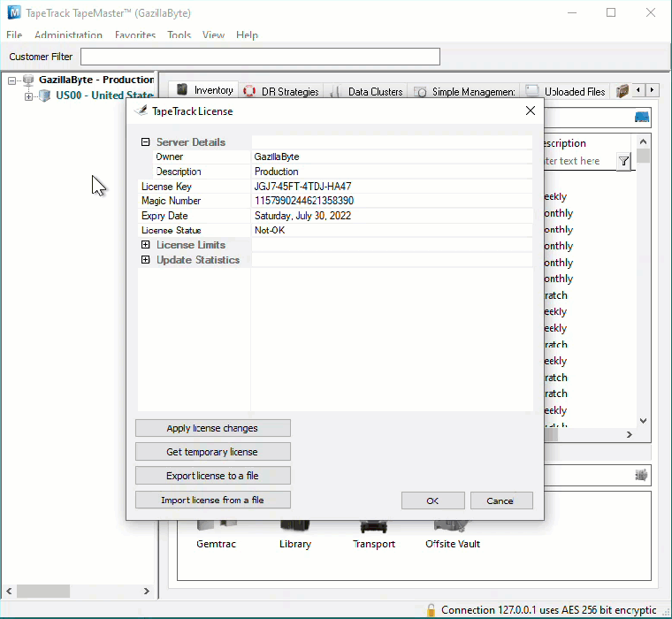Select the Offsite Vault location icon
672x619 pixels.
[452, 526]
